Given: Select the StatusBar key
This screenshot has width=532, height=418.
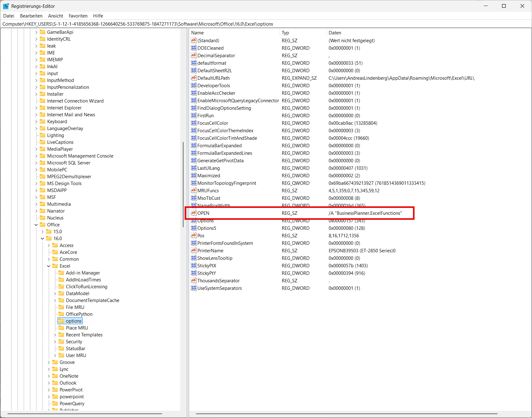Looking at the screenshot, I should 76,349.
